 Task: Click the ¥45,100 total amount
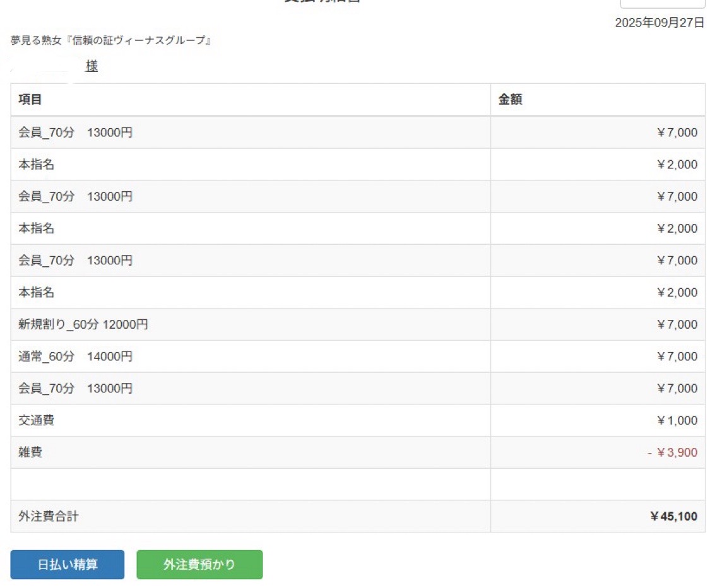coord(673,517)
